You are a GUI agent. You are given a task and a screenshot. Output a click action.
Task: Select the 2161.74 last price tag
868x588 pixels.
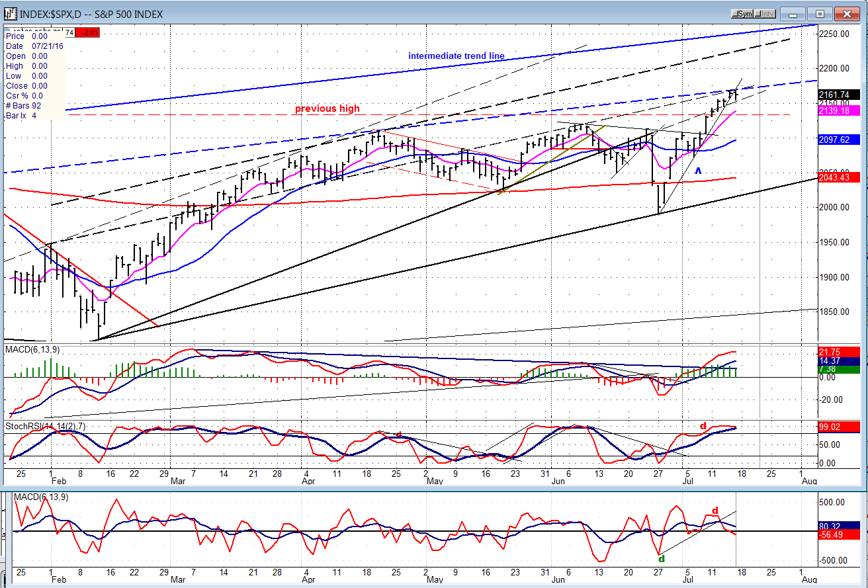point(839,95)
